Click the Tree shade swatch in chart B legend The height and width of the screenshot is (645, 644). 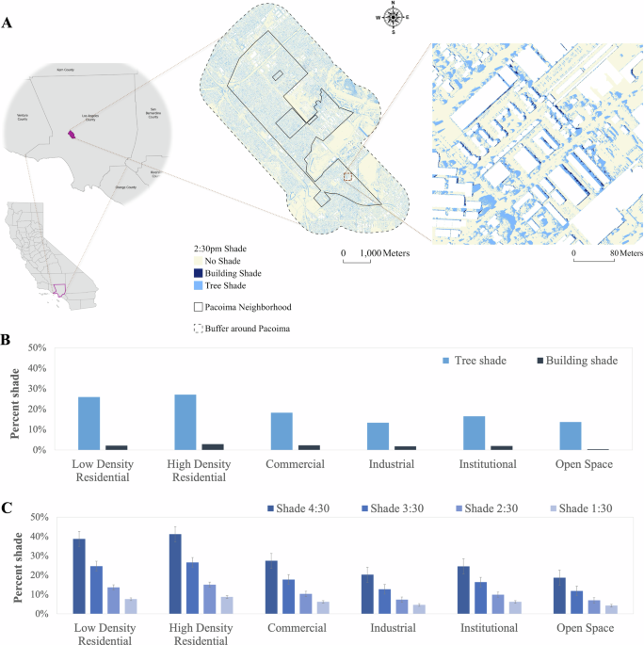[445, 361]
